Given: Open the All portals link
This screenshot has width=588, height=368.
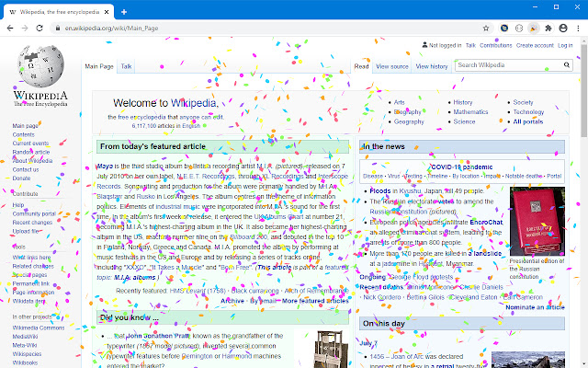Looking at the screenshot, I should [528, 121].
